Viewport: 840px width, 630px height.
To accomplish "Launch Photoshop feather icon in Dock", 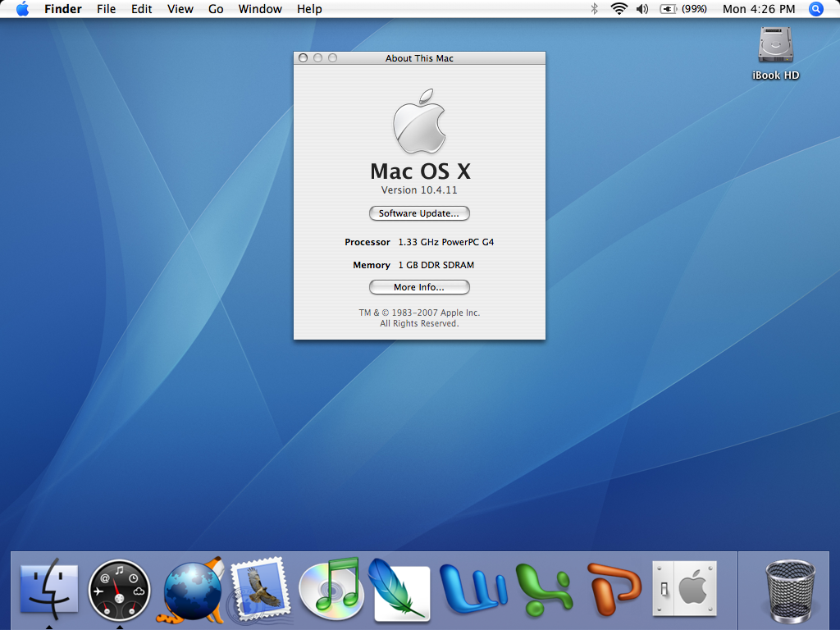I will click(399, 591).
